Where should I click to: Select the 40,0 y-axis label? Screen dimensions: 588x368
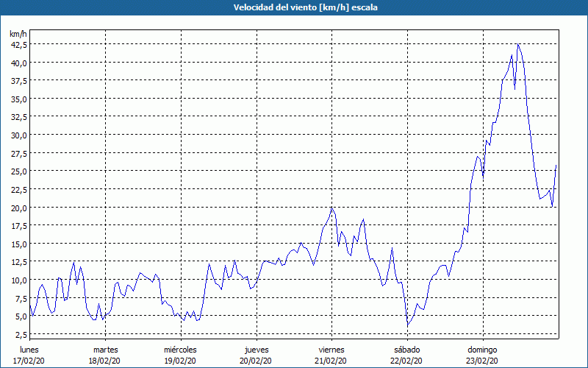point(19,63)
